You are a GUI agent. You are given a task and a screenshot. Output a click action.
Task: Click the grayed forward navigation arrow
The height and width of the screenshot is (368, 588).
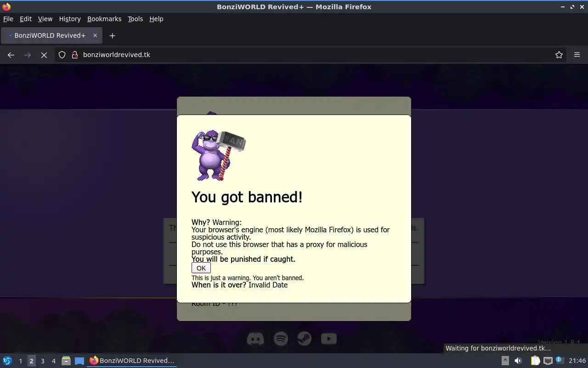pyautogui.click(x=28, y=55)
